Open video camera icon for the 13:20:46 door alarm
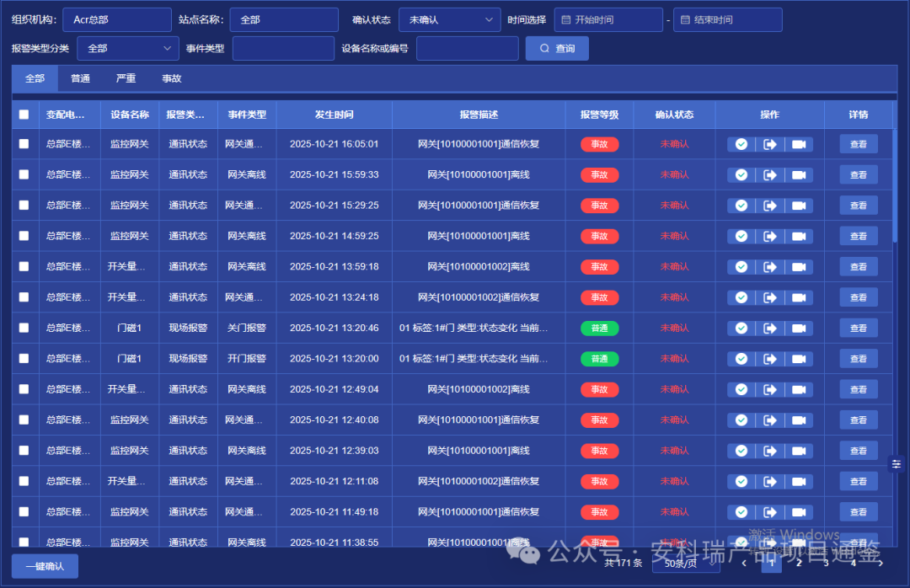This screenshot has height=588, width=910. coord(799,329)
